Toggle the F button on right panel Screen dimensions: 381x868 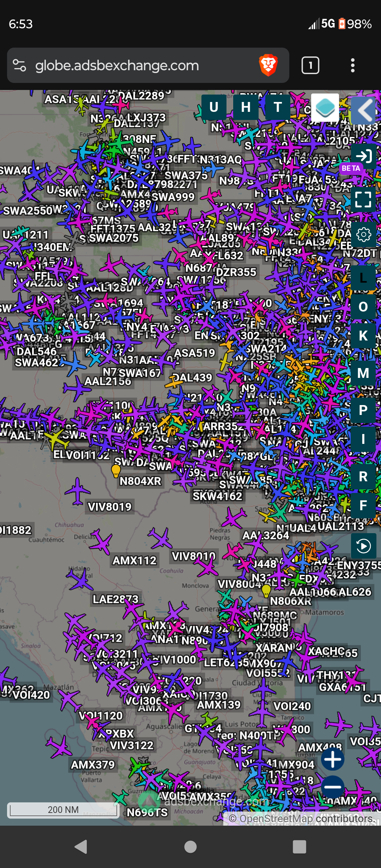[363, 505]
